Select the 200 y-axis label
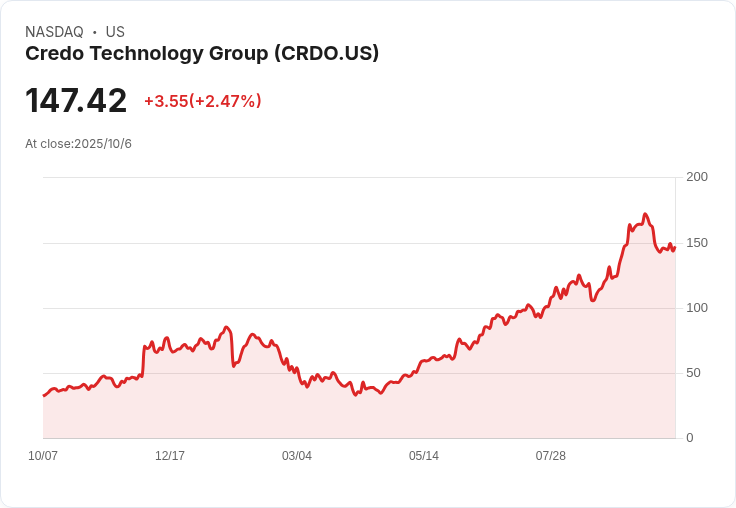The width and height of the screenshot is (736, 508). tap(697, 177)
